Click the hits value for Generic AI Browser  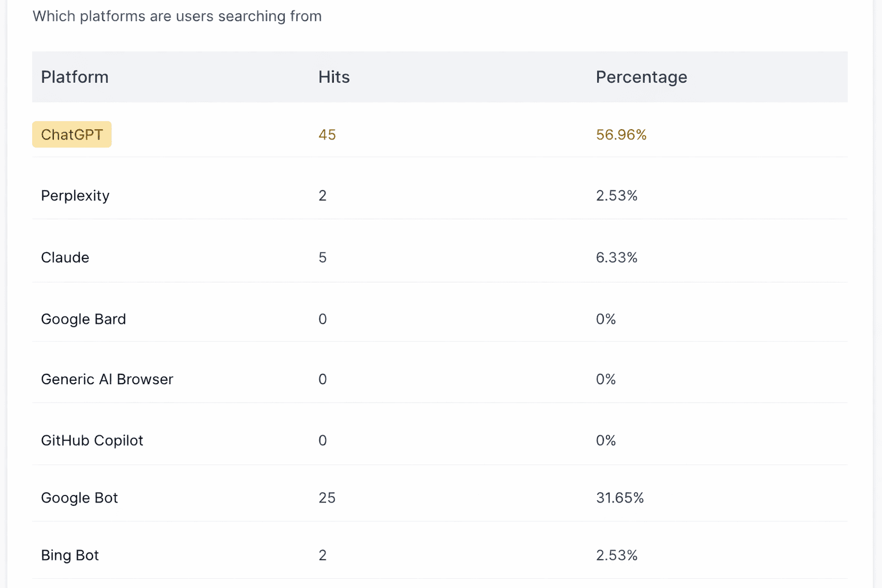[322, 380]
